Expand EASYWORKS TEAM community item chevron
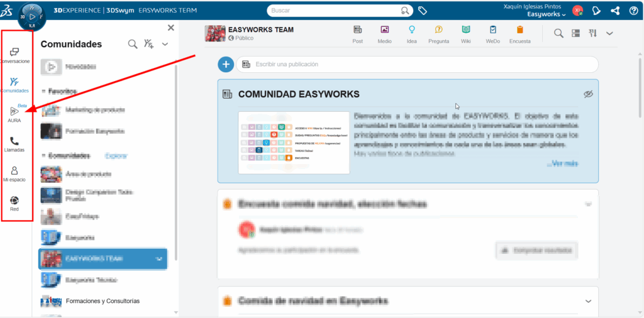This screenshot has width=644, height=318. click(160, 259)
